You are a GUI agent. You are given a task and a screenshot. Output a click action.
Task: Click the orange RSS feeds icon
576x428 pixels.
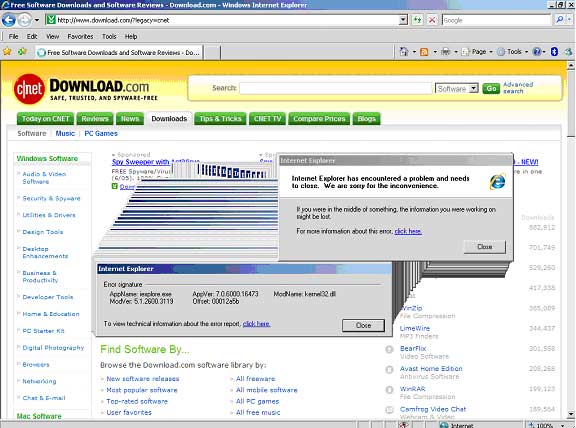click(424, 52)
